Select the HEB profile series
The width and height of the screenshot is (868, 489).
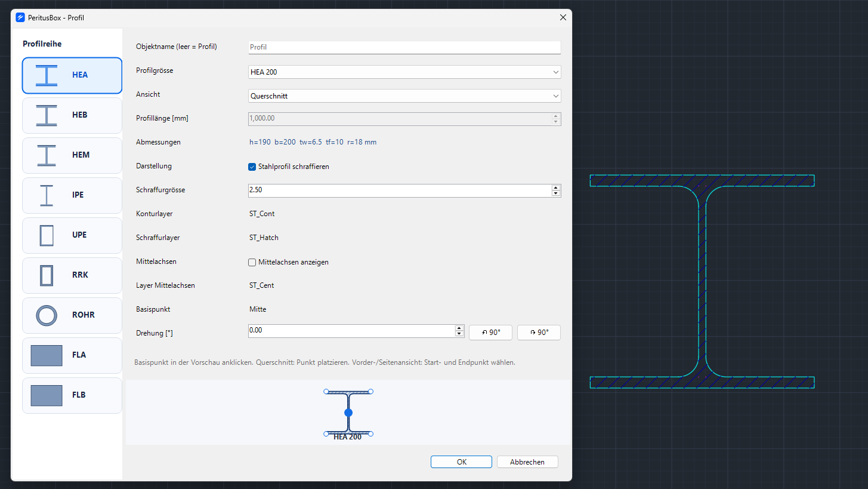72,115
